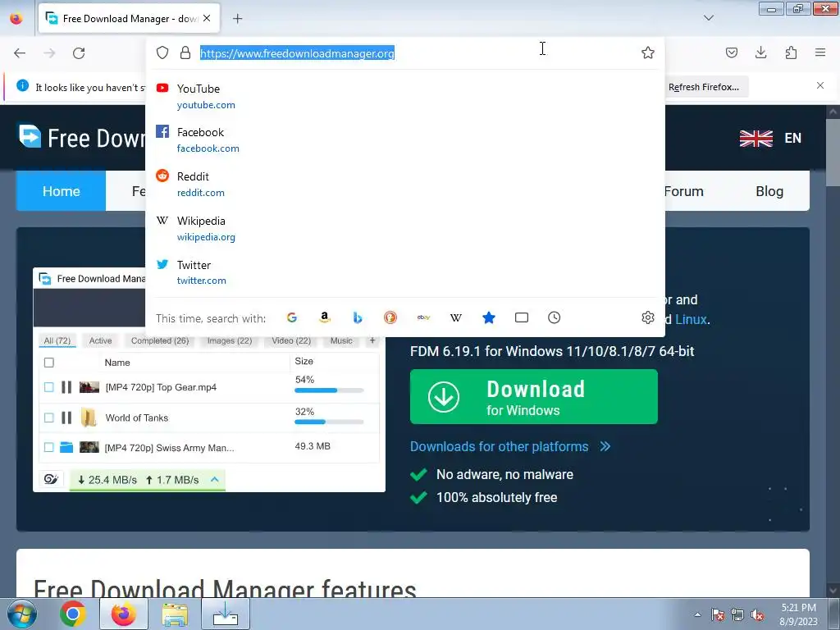This screenshot has width=840, height=630.
Task: Select the Reddit suggestion
Action: 405,184
